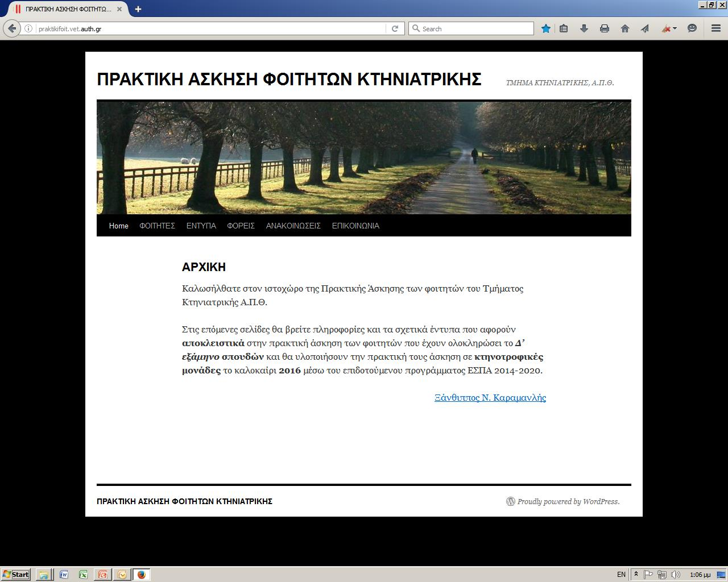
Task: Open the ΦΟΙΤΗΤΕΣ menu item
Action: (157, 226)
